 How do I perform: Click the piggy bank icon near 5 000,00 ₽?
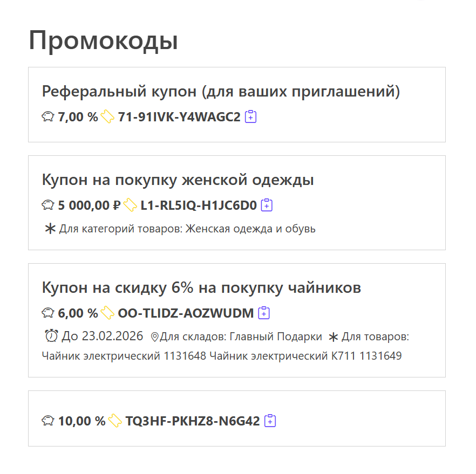(x=47, y=205)
